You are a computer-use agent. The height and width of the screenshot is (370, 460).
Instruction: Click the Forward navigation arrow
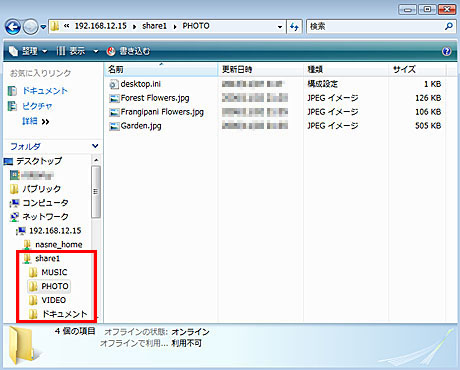tap(30, 27)
